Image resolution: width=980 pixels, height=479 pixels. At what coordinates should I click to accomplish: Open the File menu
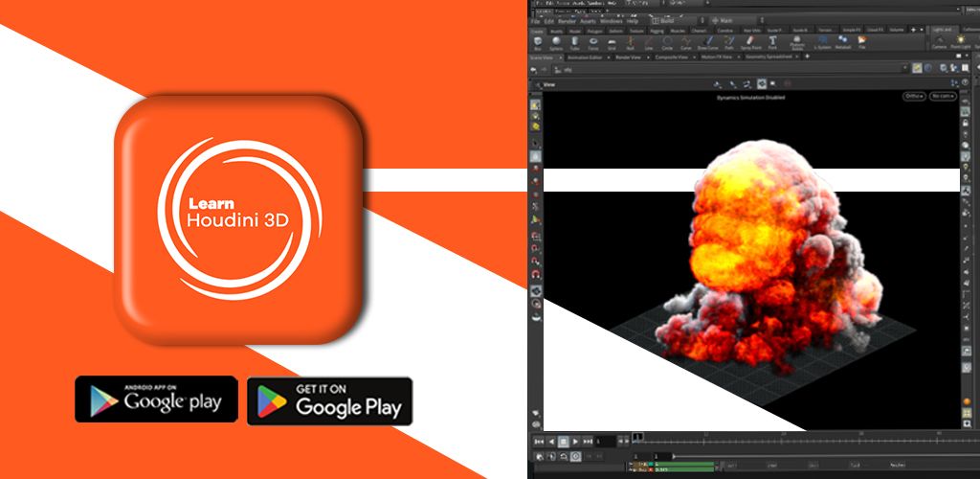pos(536,21)
